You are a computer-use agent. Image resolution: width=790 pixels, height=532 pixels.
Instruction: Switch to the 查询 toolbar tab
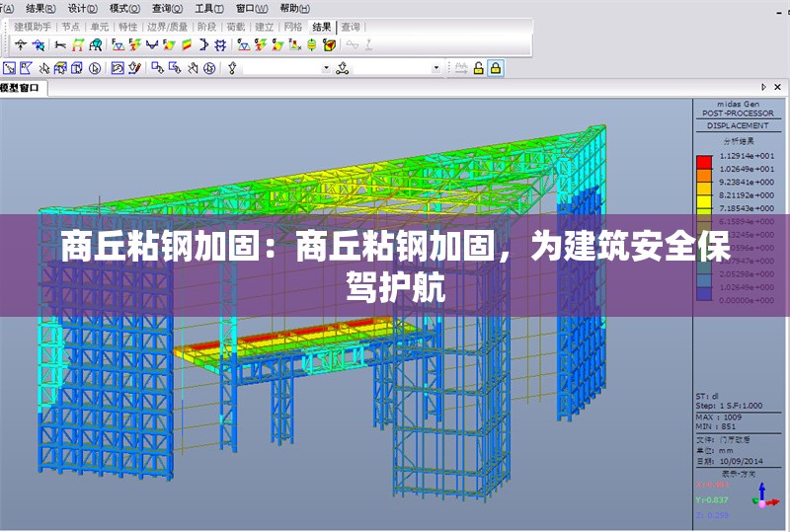351,27
